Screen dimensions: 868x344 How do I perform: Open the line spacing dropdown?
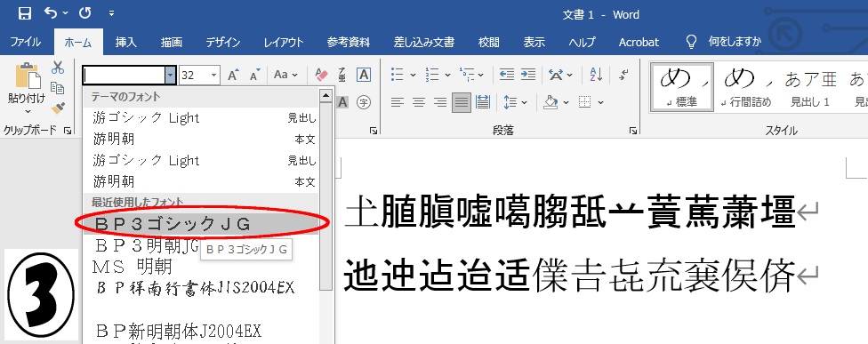pos(516,101)
